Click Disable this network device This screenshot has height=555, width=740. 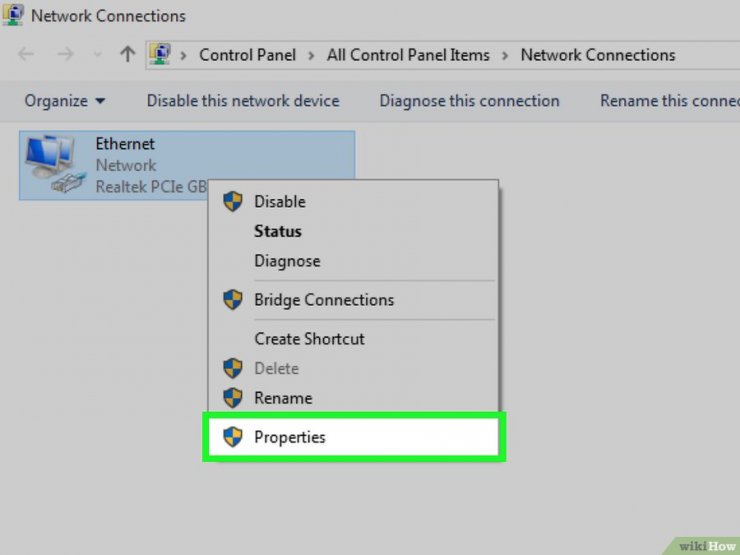tap(243, 101)
